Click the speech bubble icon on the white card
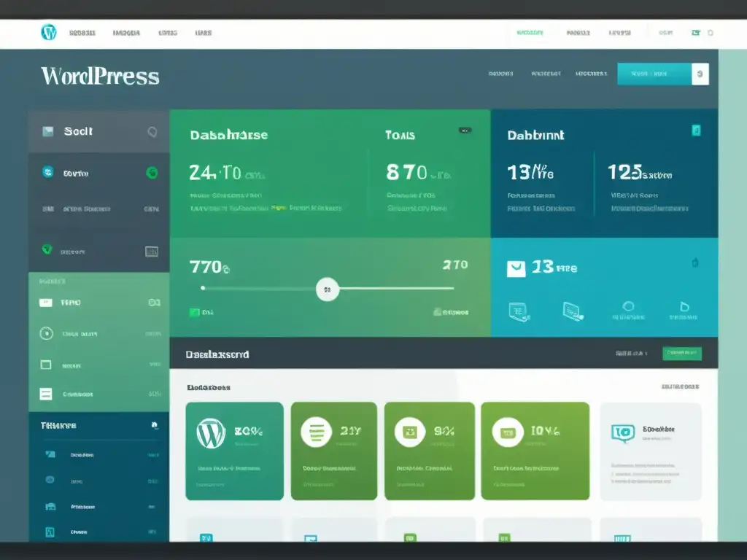The height and width of the screenshot is (560, 747). [622, 433]
